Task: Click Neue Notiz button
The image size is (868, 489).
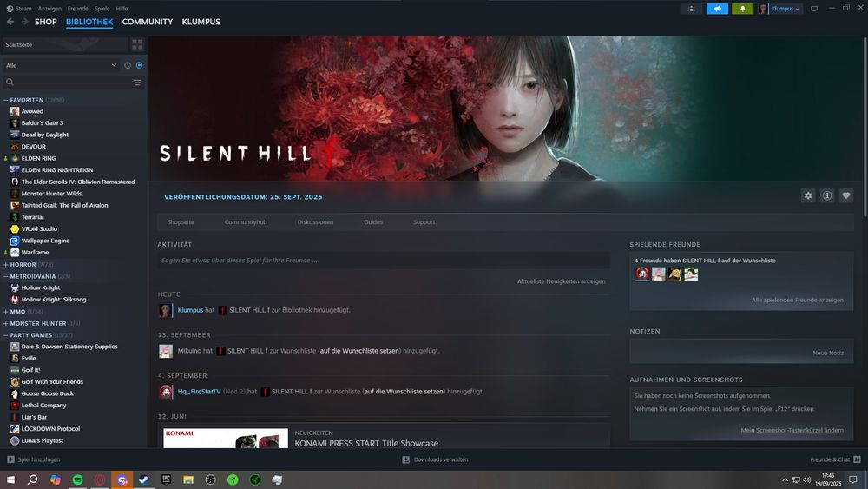Action: coord(827,353)
